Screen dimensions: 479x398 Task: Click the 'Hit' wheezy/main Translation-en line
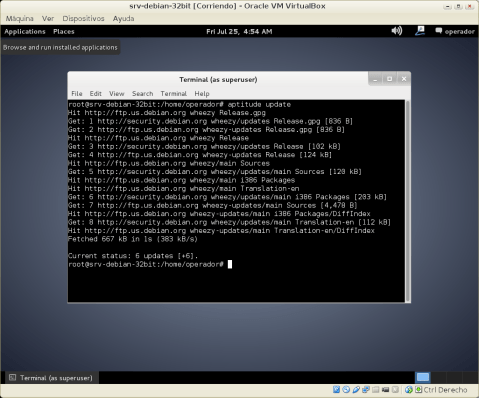[x=184, y=188]
